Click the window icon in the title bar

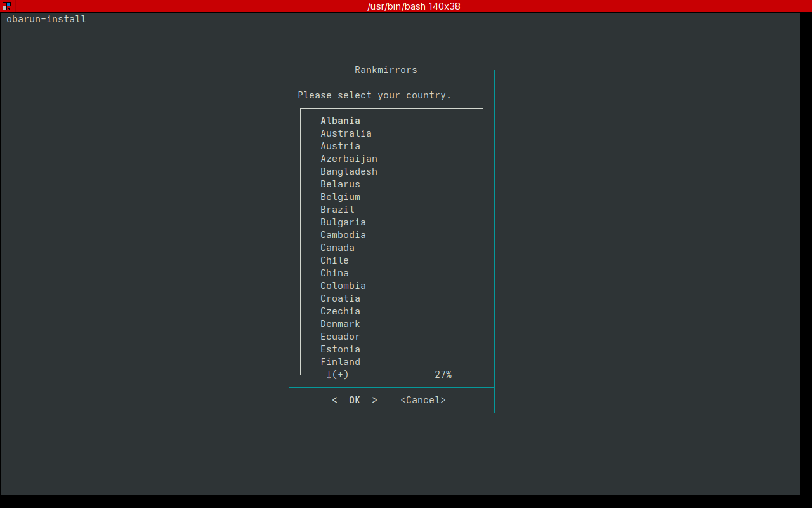6,6
